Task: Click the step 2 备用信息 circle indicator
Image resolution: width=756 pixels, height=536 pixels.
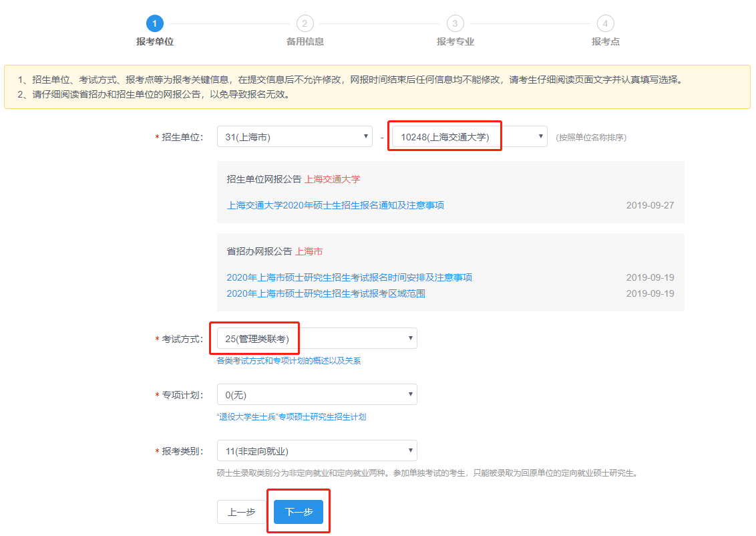Action: (x=305, y=22)
